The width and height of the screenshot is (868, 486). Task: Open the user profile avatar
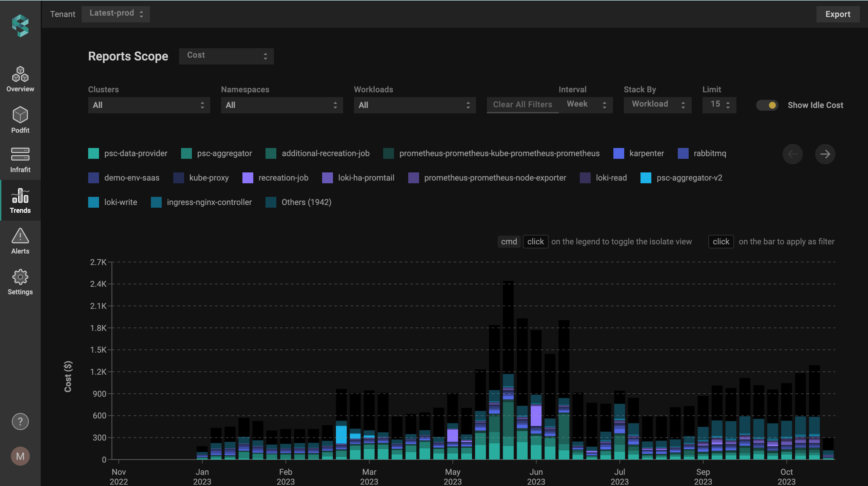(20, 456)
